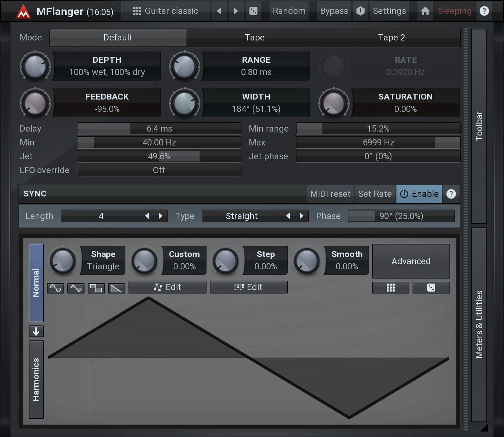Click the sync Phase 90° slider
The image size is (504, 437).
pyautogui.click(x=401, y=216)
